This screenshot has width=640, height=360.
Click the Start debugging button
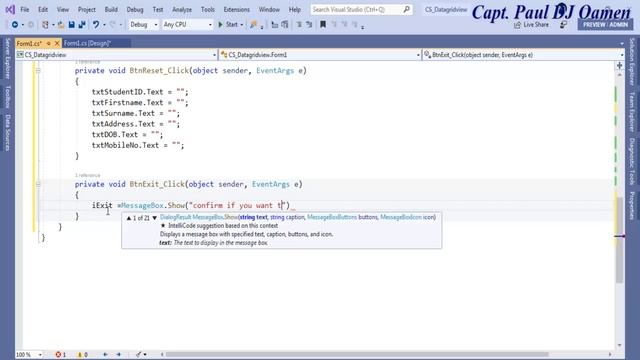pyautogui.click(x=228, y=25)
